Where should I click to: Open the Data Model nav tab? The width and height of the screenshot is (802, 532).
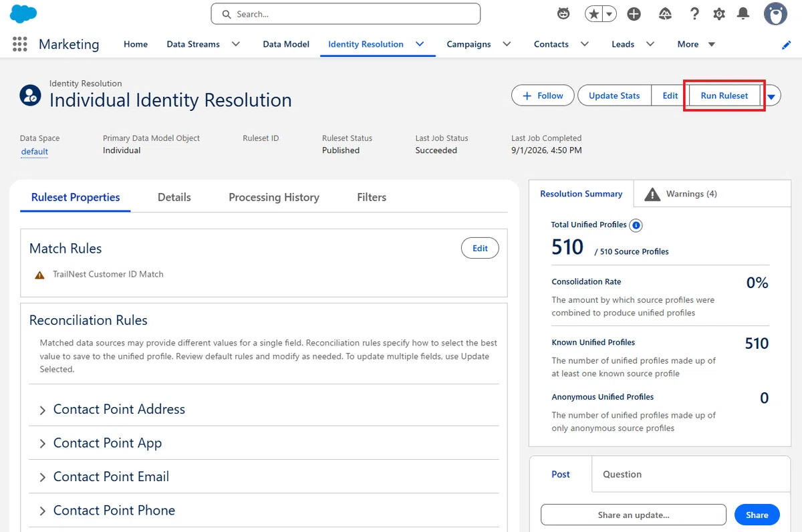286,44
